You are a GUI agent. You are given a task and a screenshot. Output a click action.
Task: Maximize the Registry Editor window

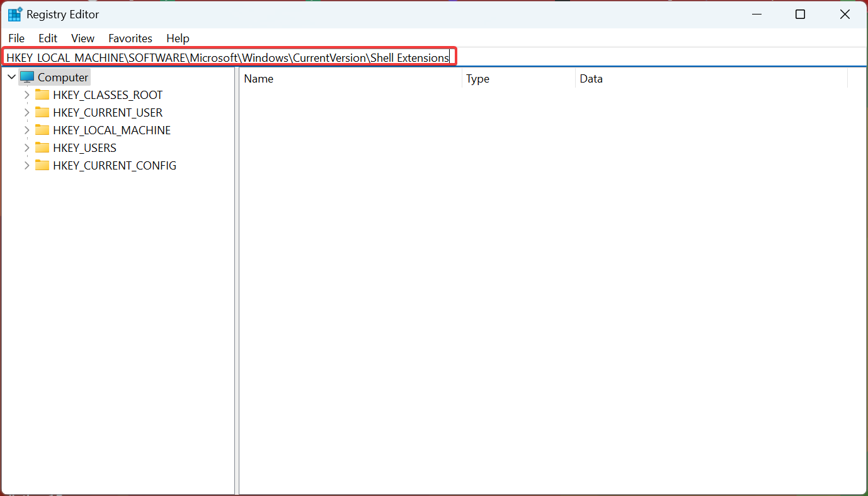(800, 14)
